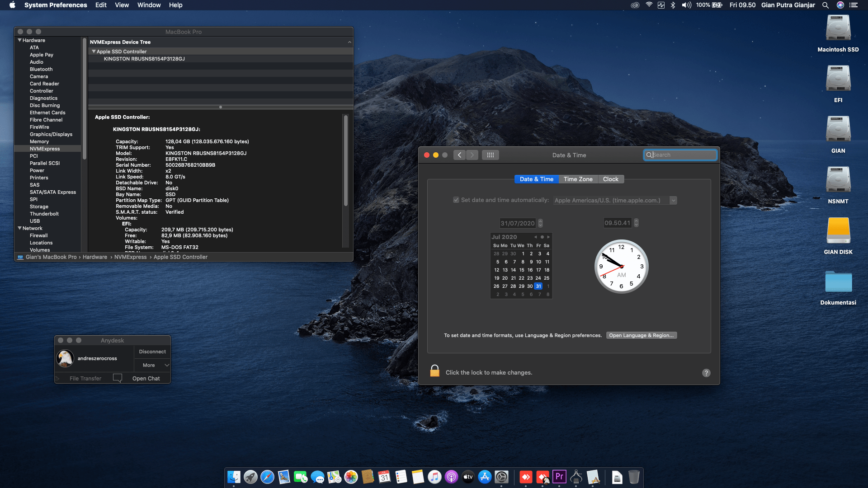Switch to the Time Zone tab

point(578,179)
